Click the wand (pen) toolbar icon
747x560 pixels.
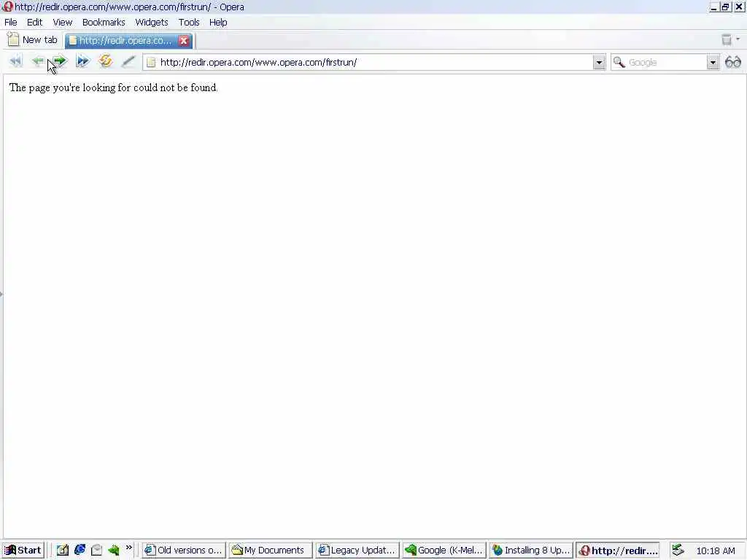point(128,61)
